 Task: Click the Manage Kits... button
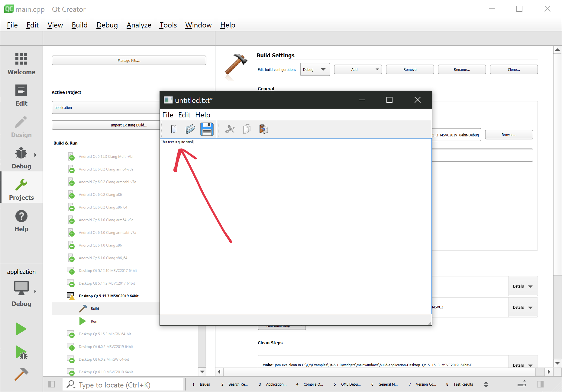pos(129,60)
